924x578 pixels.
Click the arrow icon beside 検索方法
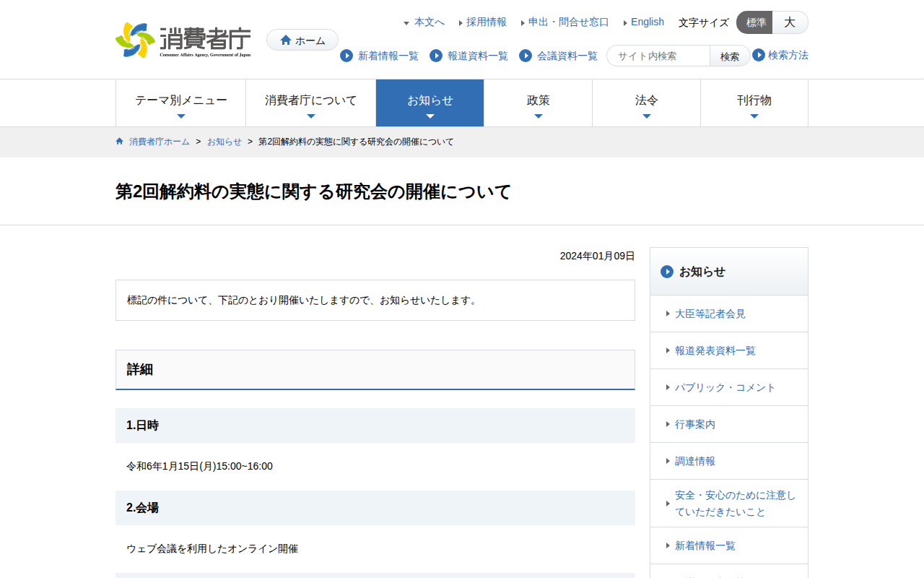click(759, 55)
